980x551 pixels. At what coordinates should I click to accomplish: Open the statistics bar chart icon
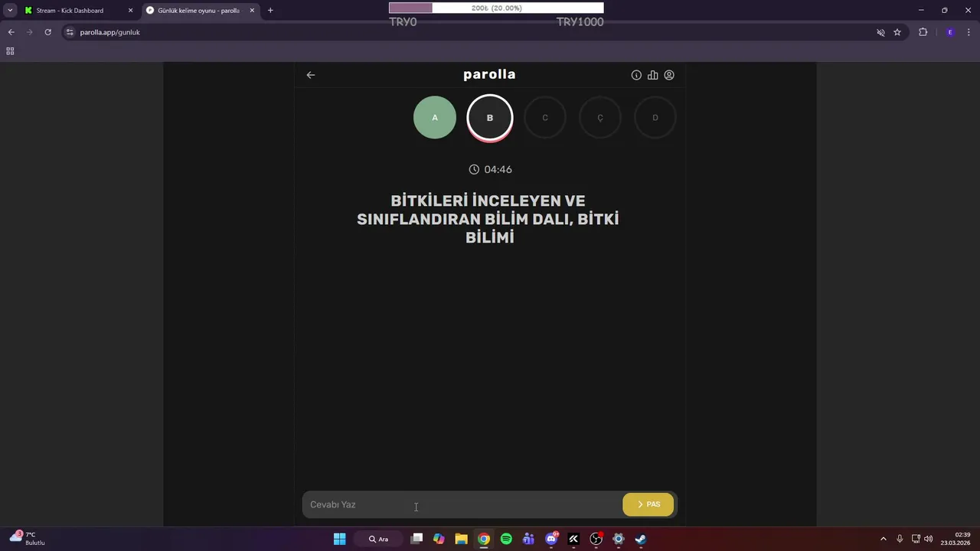coord(652,75)
